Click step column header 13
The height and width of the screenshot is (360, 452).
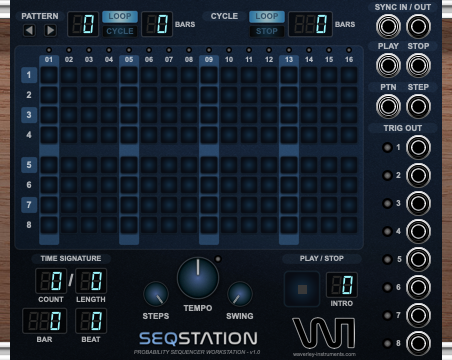289,60
